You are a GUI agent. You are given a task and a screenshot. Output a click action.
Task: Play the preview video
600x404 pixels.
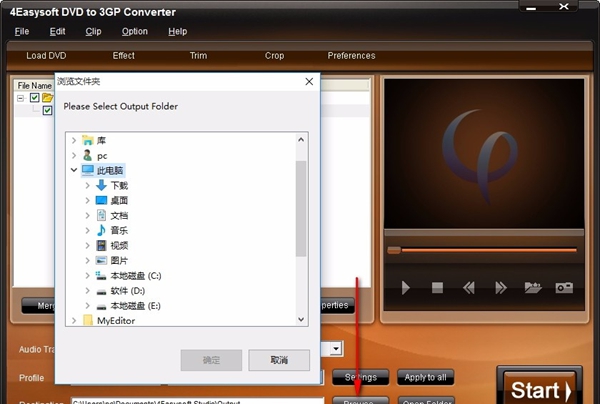(x=406, y=287)
